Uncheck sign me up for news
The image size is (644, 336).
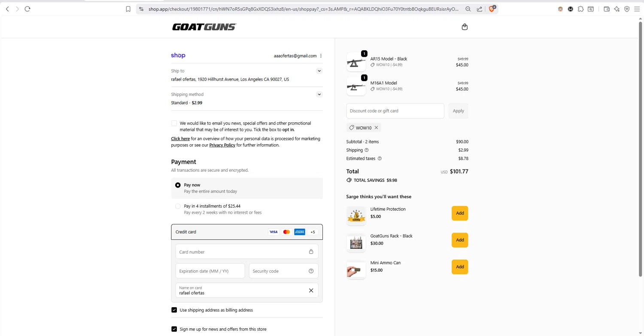click(x=174, y=329)
